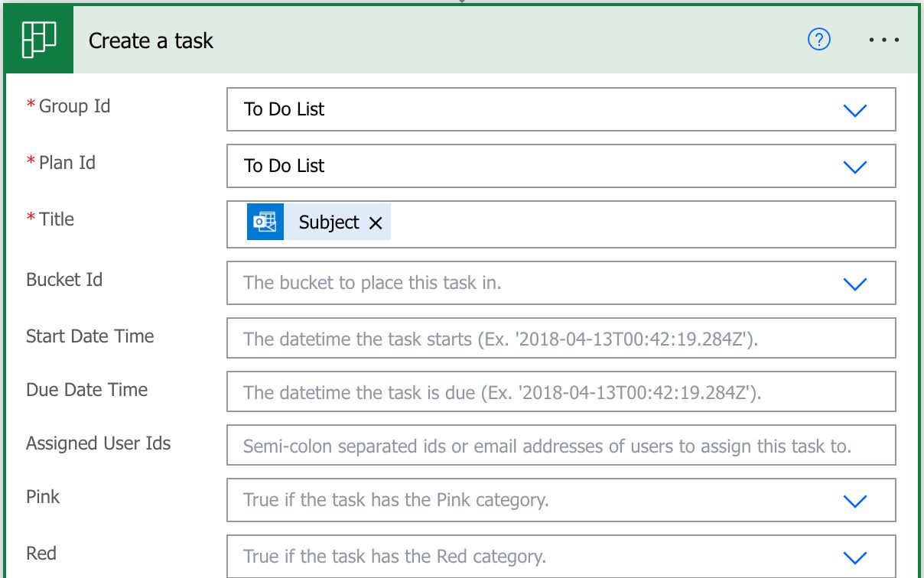Click the 'Pink' label

click(x=43, y=497)
